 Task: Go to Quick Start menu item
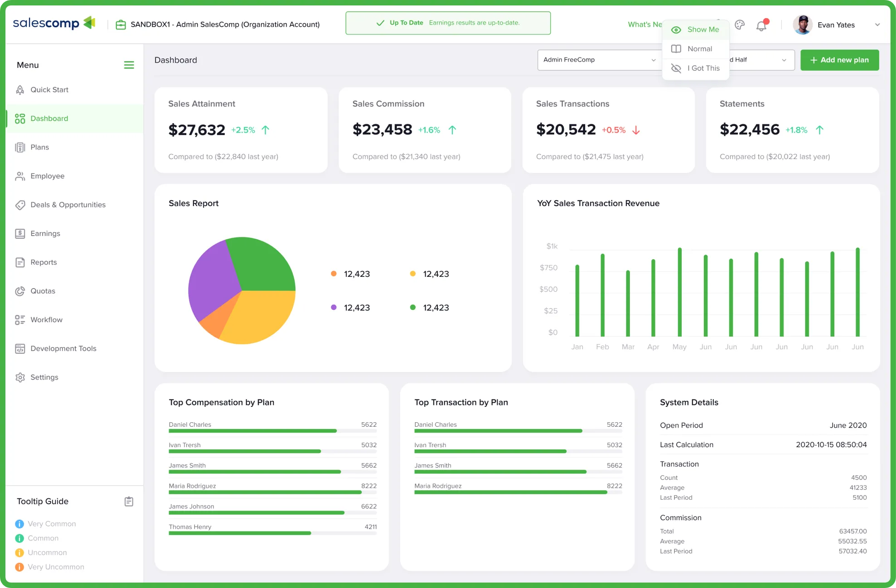[x=49, y=90]
